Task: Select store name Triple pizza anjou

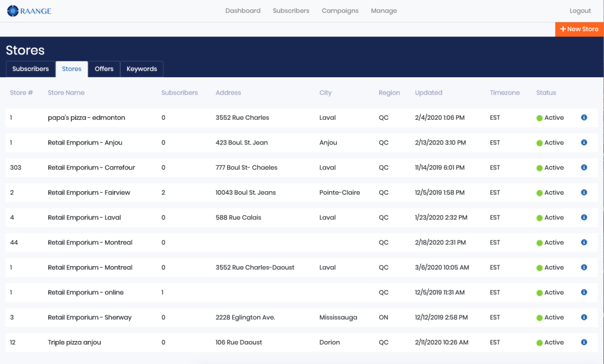Action: pos(74,342)
